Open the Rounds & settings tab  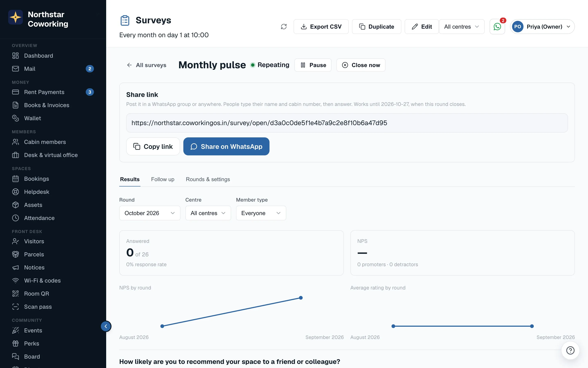click(208, 179)
